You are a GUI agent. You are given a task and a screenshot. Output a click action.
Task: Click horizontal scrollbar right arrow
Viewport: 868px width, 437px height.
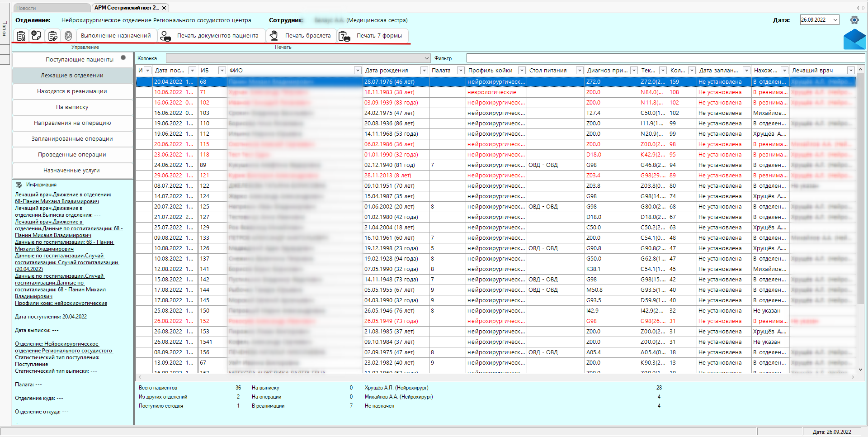click(853, 377)
